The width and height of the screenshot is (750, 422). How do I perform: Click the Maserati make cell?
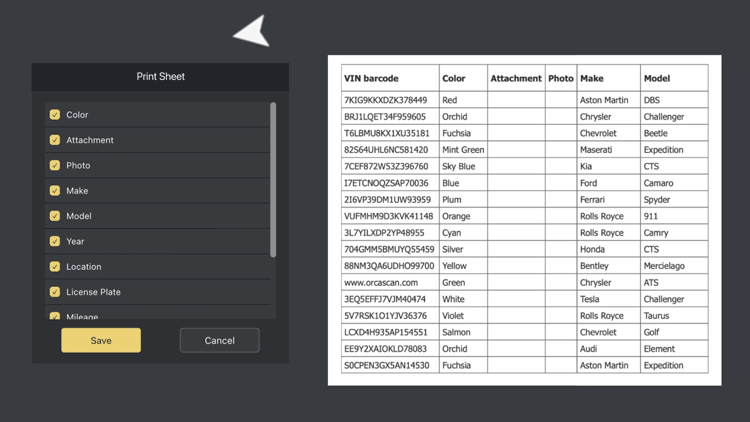(x=609, y=150)
